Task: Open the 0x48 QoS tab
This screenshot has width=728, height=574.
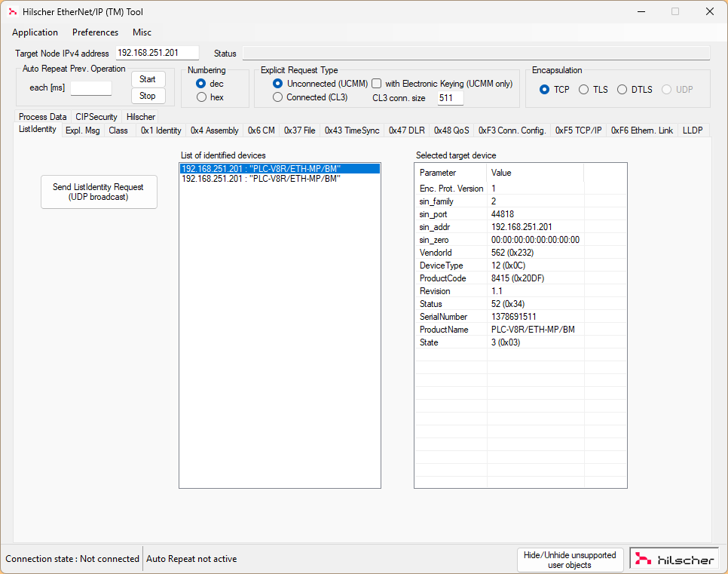Action: 451,130
